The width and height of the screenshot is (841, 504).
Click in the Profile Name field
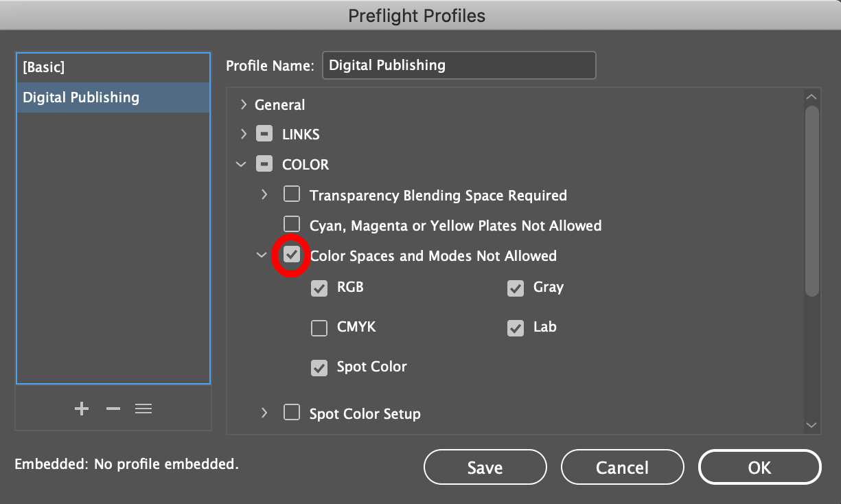coord(459,65)
